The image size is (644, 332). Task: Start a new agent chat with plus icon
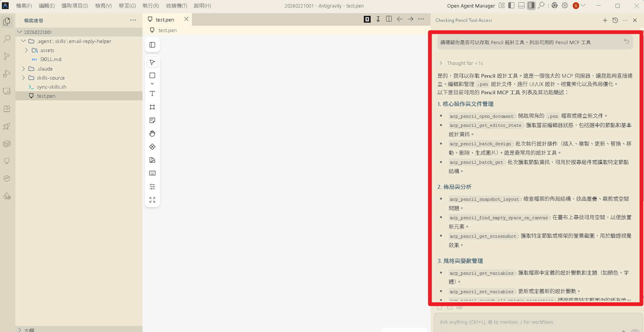point(605,20)
